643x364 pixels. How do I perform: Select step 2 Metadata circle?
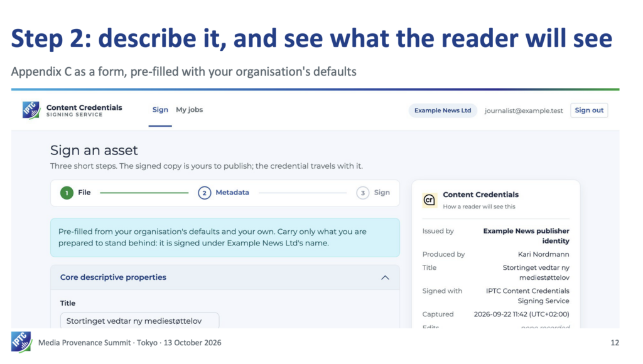(204, 193)
